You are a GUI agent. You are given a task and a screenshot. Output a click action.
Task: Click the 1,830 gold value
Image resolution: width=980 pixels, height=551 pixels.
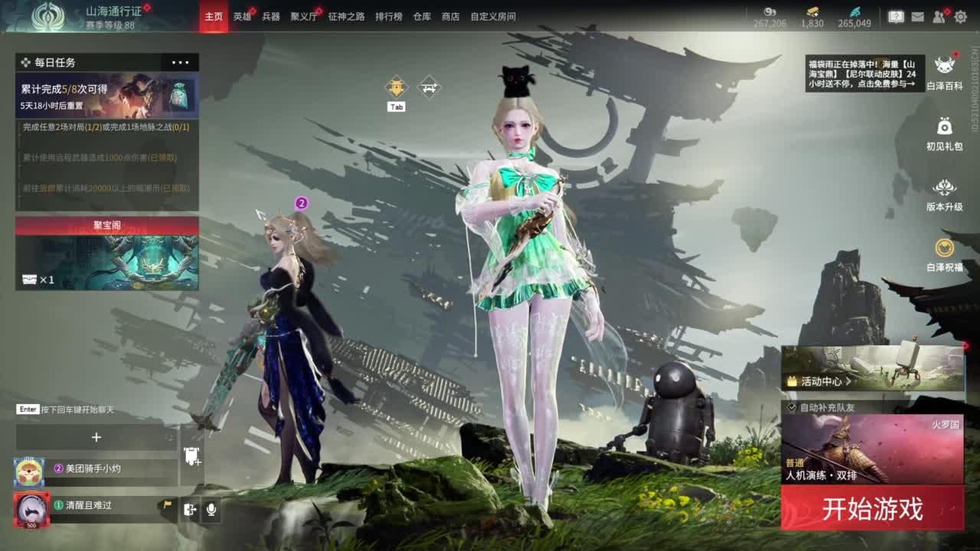click(x=812, y=24)
